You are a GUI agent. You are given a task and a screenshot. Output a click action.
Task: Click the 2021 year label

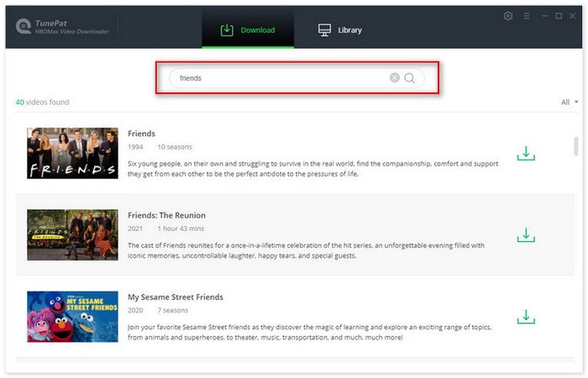pos(135,228)
